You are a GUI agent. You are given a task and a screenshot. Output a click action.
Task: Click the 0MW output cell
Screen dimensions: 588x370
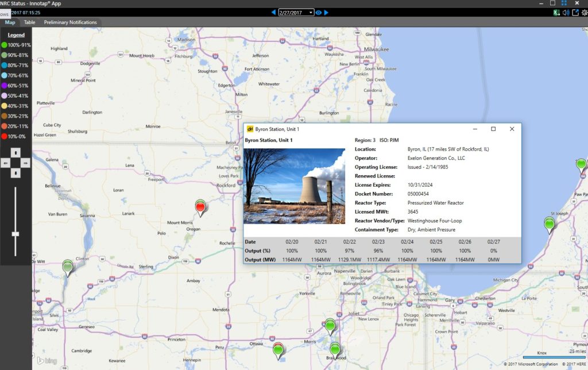point(493,260)
